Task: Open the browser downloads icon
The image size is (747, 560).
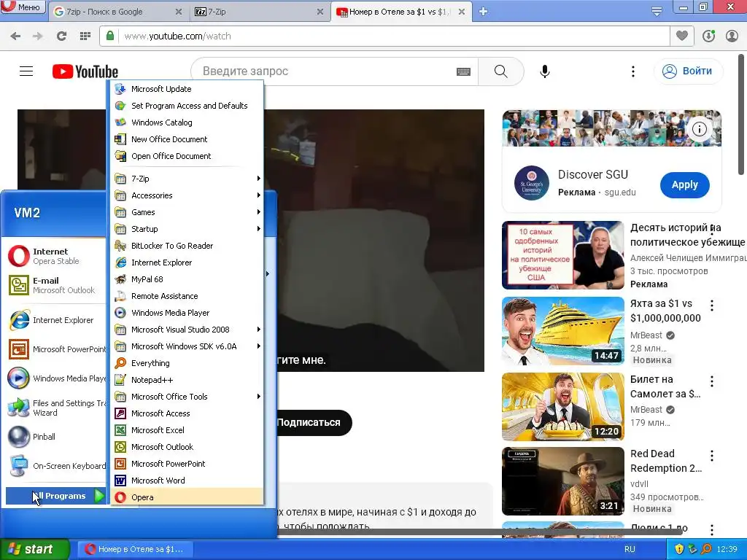Action: (x=708, y=36)
